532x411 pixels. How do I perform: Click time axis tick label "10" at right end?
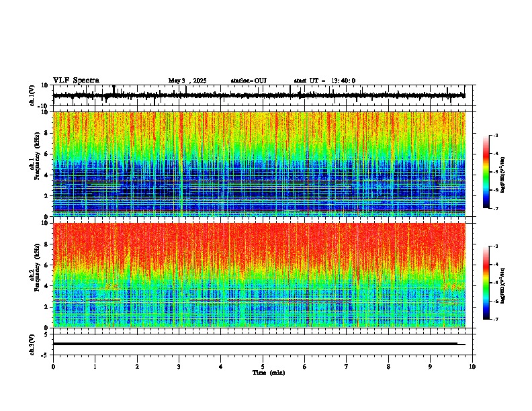[472, 367]
